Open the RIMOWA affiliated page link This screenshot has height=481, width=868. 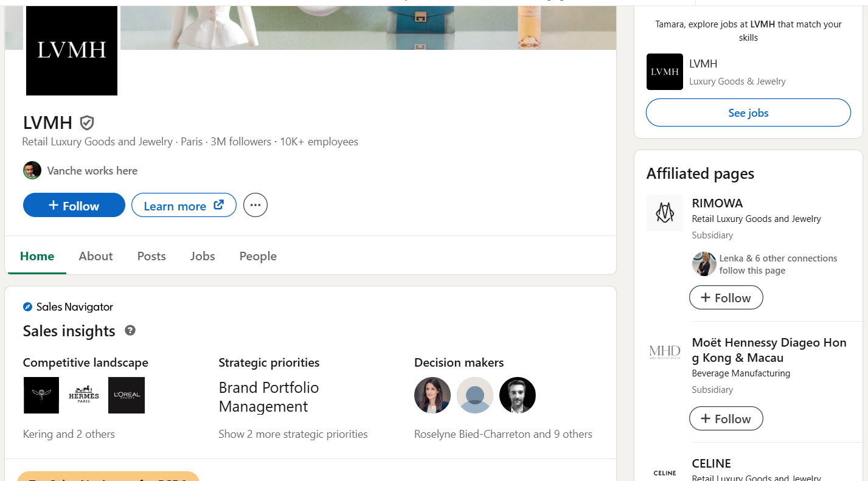(717, 203)
